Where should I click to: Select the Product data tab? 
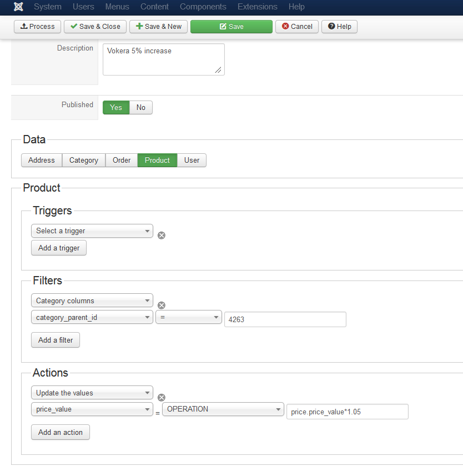pos(157,161)
